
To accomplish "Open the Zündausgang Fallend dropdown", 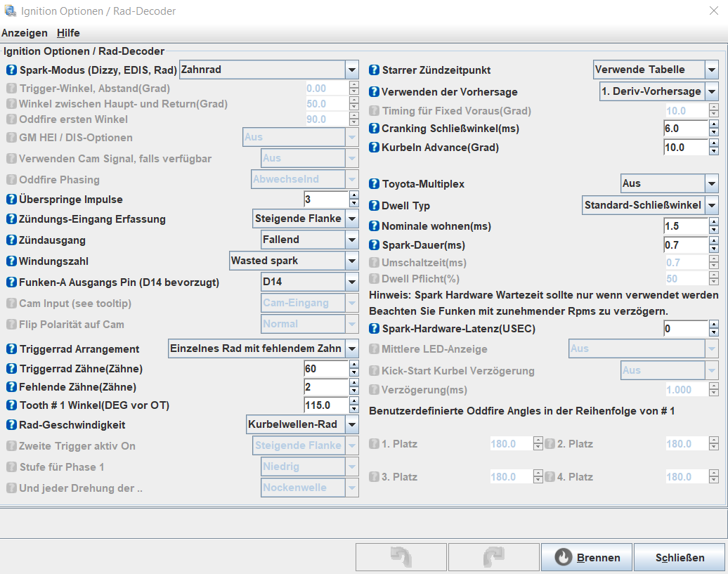I will (x=352, y=240).
